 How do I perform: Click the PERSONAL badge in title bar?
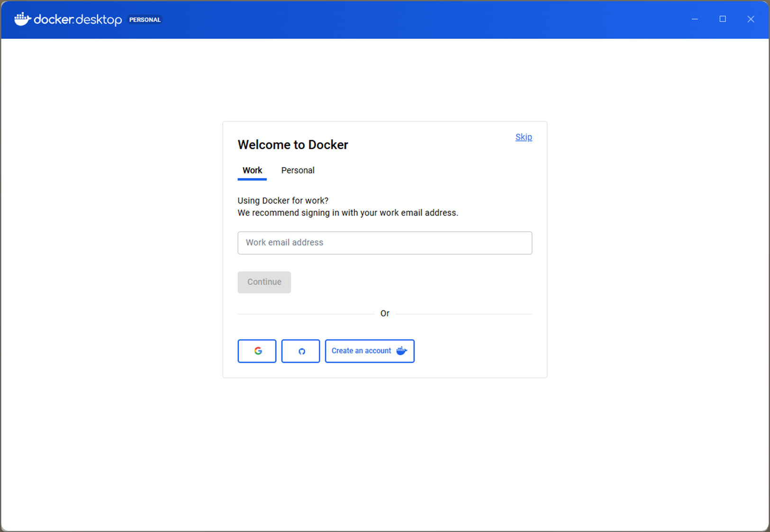tap(145, 19)
